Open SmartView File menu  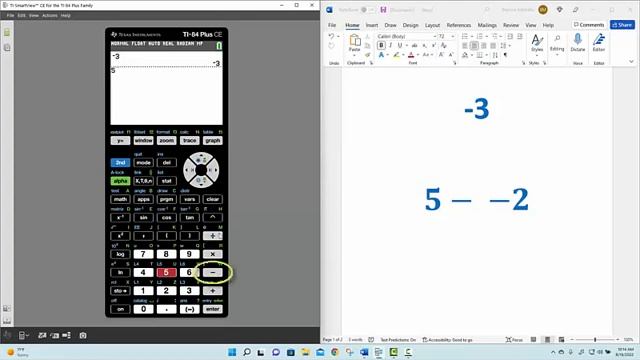coord(10,16)
